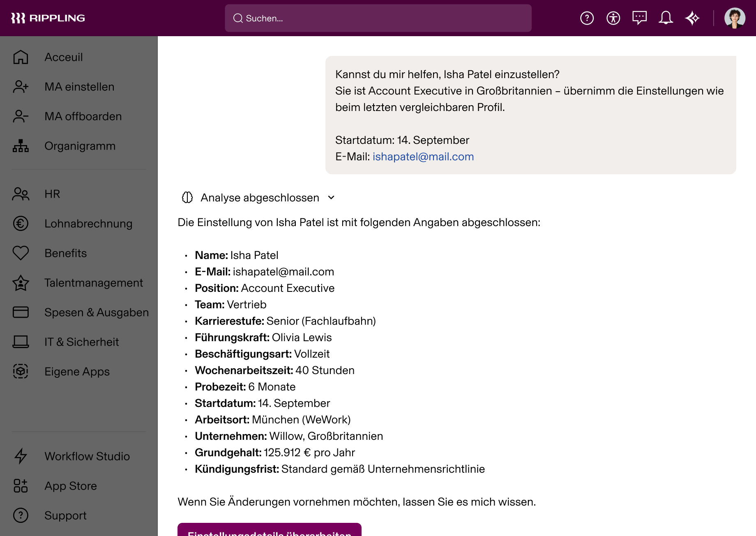Collapse the Analyse abgeschlossen section
The width and height of the screenshot is (756, 536).
click(331, 198)
